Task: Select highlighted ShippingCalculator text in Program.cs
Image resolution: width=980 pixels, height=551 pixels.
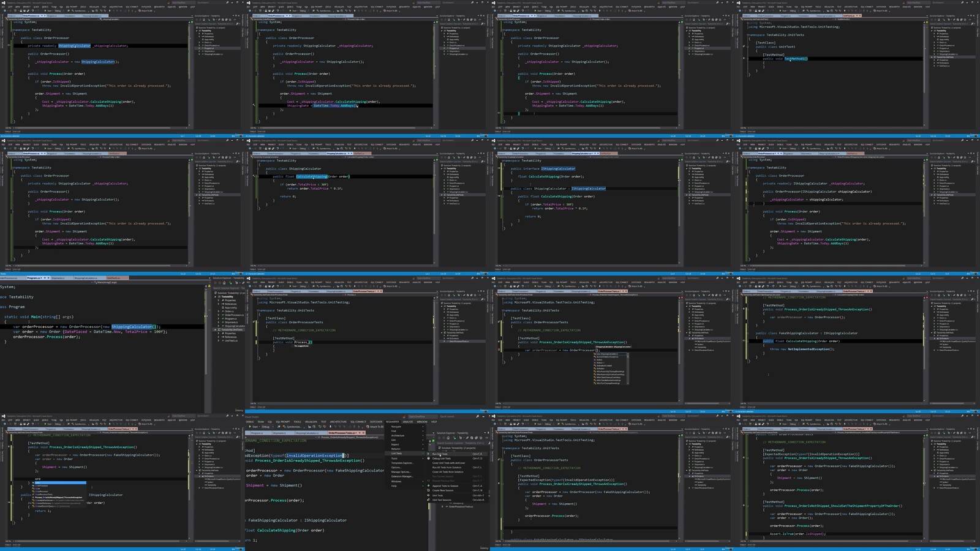Action: [132, 327]
